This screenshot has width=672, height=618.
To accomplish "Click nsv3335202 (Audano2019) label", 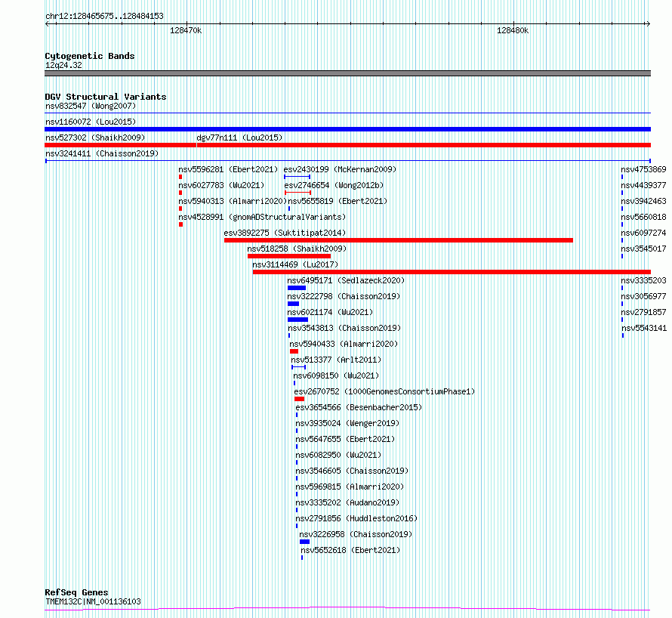I will 347,502.
